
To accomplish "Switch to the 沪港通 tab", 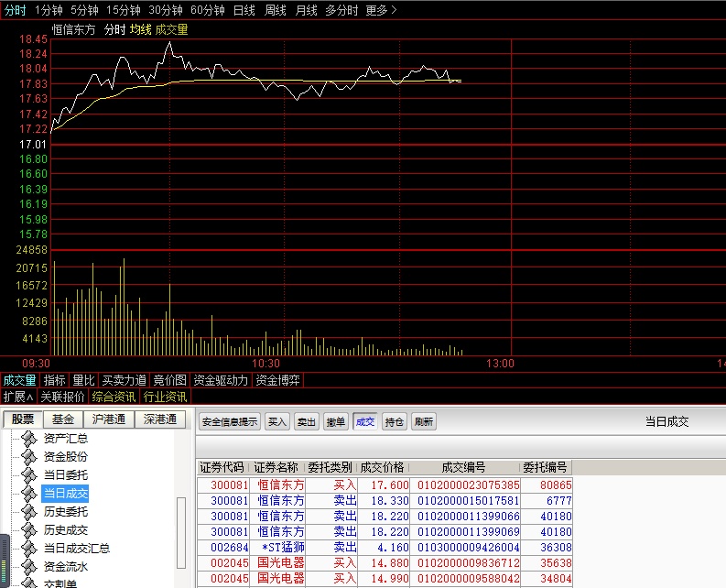I will pyautogui.click(x=108, y=419).
